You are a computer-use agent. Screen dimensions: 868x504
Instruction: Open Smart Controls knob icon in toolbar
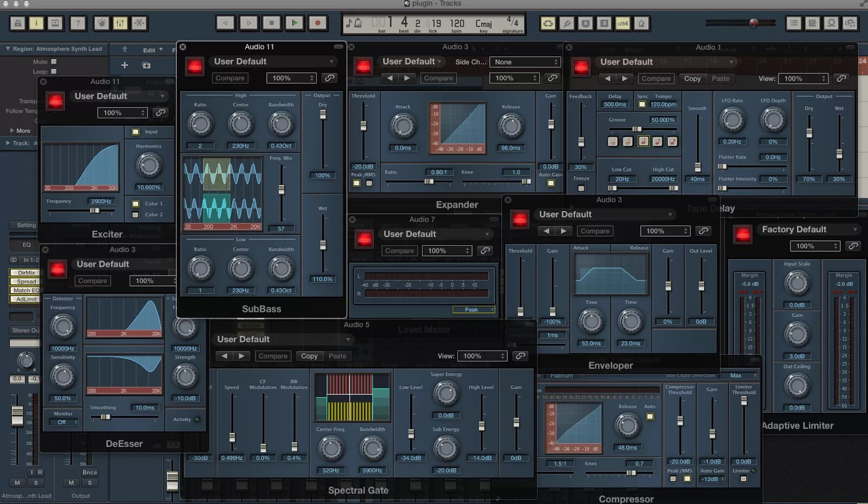(x=101, y=23)
